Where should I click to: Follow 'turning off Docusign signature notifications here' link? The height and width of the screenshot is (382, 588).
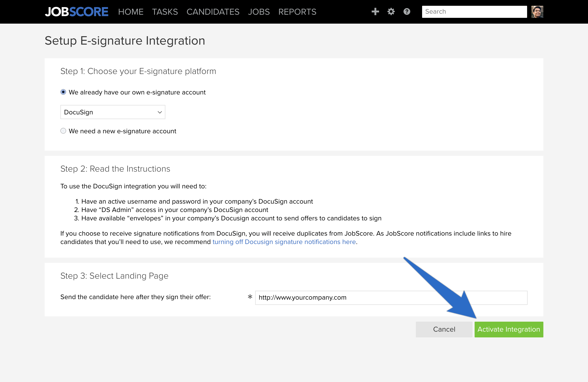pos(284,242)
